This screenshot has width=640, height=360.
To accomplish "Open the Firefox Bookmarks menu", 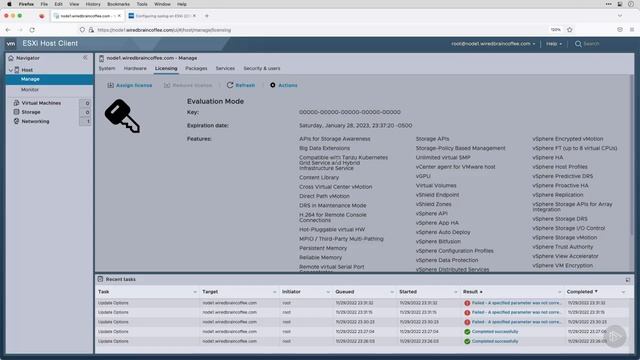I will pyautogui.click(x=118, y=4).
